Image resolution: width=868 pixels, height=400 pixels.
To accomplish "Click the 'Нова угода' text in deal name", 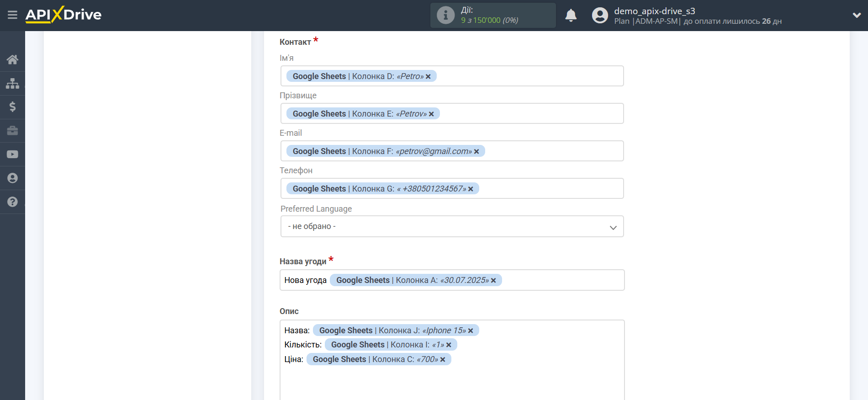I will point(305,280).
